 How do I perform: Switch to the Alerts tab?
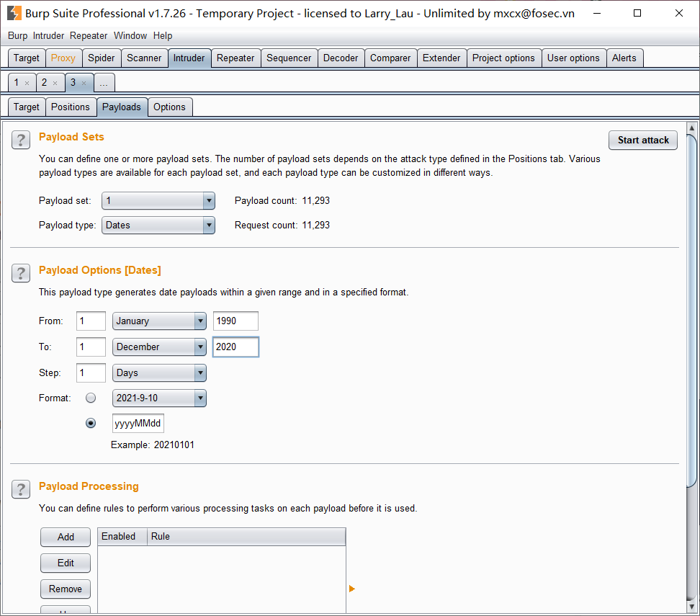coord(624,58)
